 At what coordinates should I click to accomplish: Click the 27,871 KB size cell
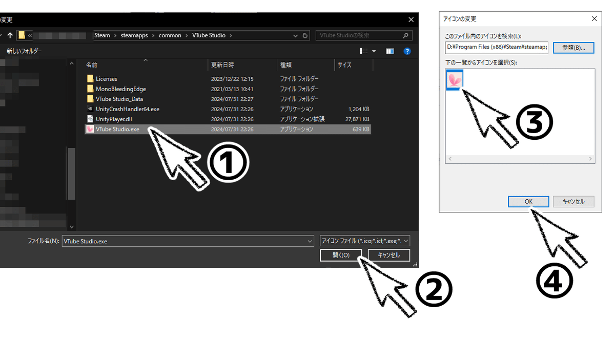(358, 119)
